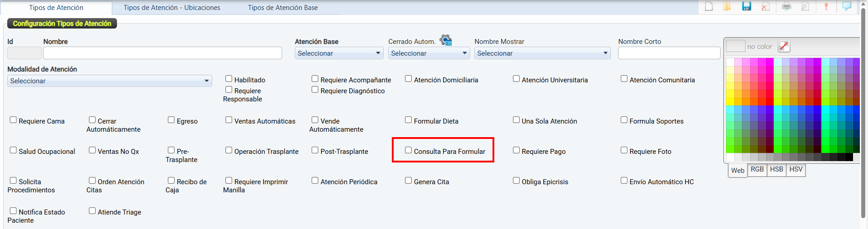Expand the Modalidad de Atención dropdown

pos(109,81)
